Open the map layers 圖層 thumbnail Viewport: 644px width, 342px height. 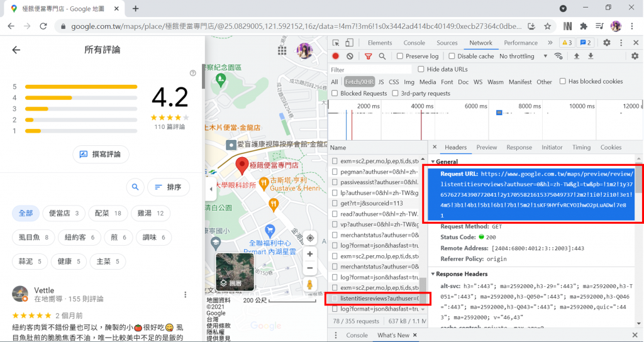(235, 272)
